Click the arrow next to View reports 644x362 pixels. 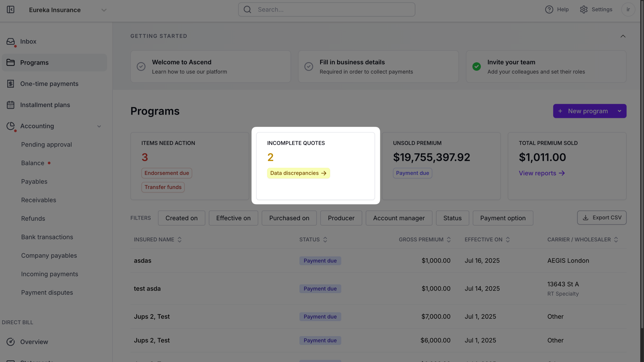click(x=562, y=173)
